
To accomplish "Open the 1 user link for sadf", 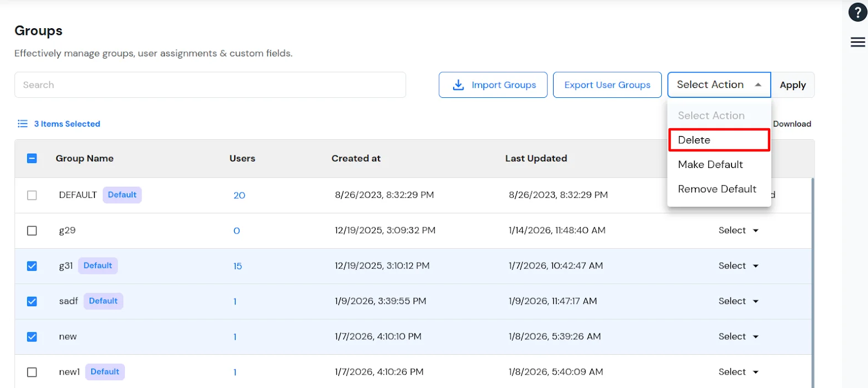I will click(x=235, y=301).
